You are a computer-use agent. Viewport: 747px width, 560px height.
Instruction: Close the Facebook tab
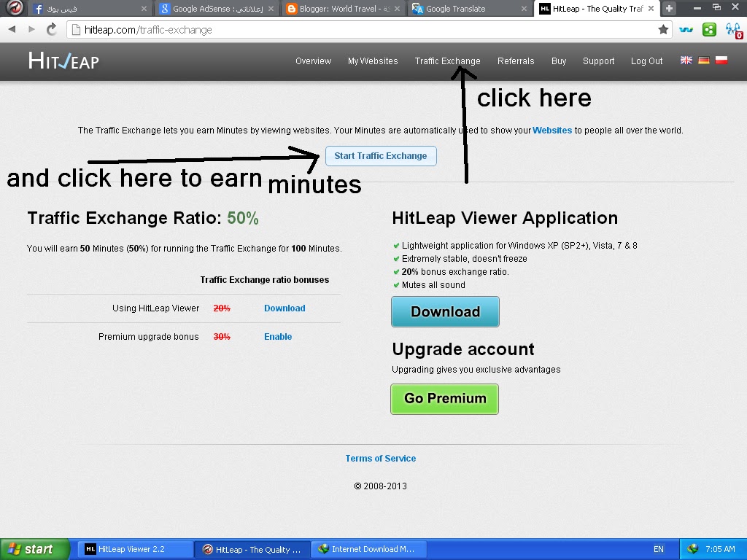144,9
